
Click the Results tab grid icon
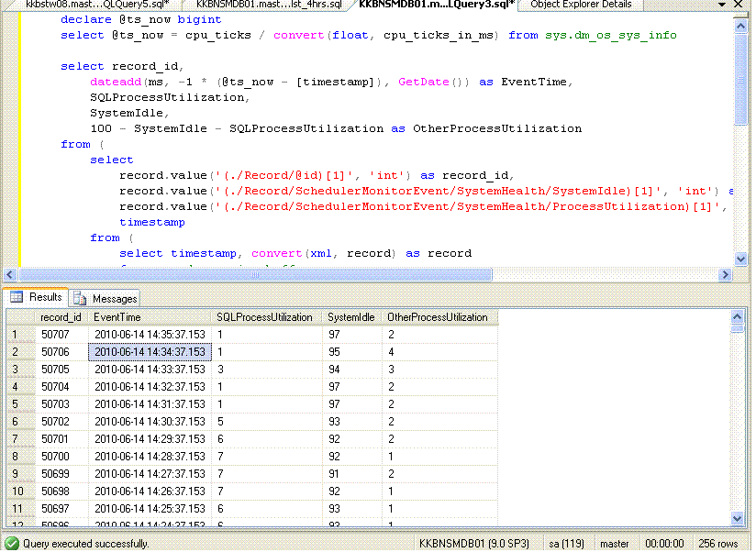[16, 298]
